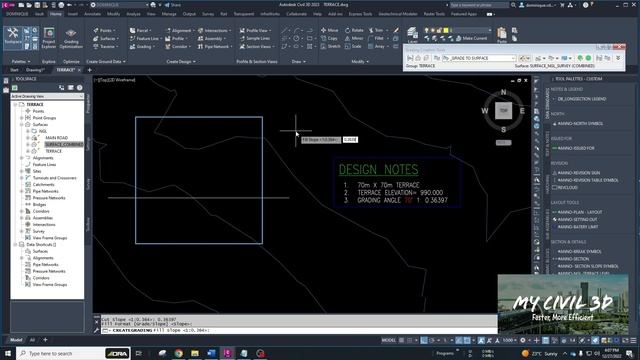This screenshot has width=640, height=360.
Task: Click the command line input
Action: click(x=298, y=330)
